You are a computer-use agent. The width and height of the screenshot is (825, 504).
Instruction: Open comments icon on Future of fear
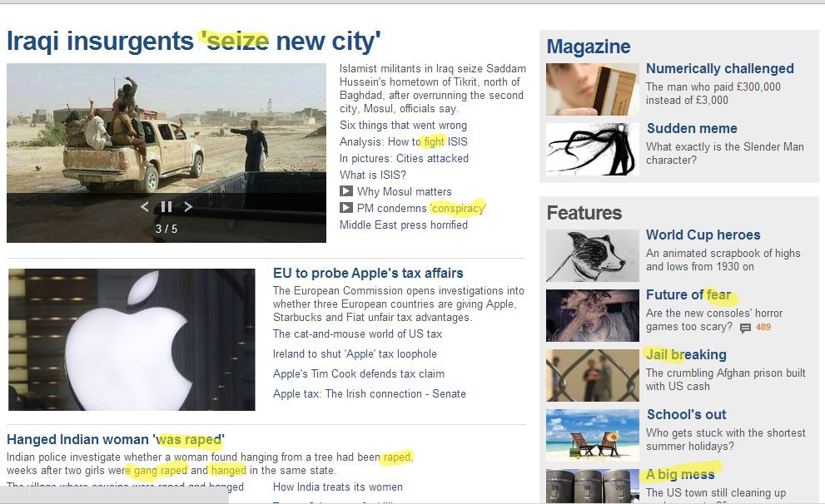coord(745,328)
